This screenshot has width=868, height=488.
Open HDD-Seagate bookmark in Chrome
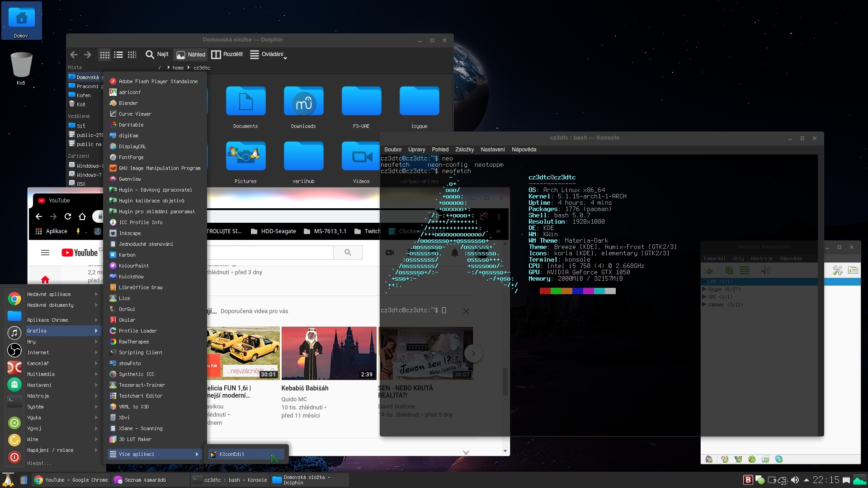click(274, 231)
